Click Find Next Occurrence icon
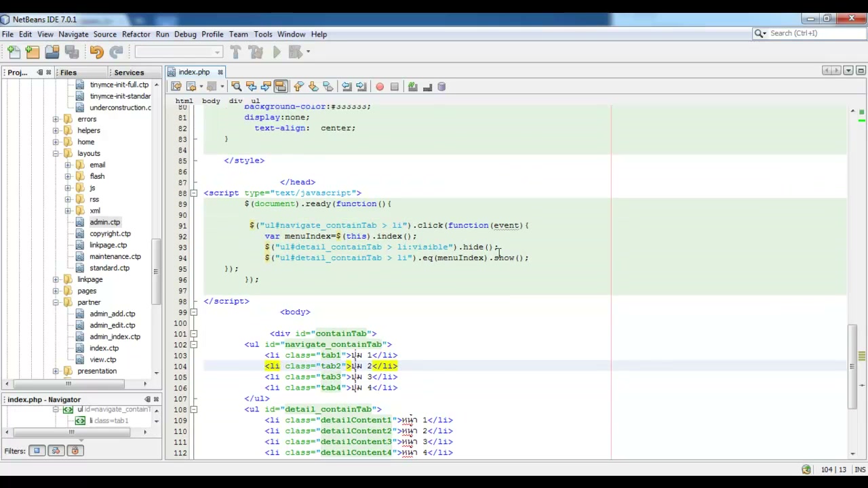 [266, 87]
